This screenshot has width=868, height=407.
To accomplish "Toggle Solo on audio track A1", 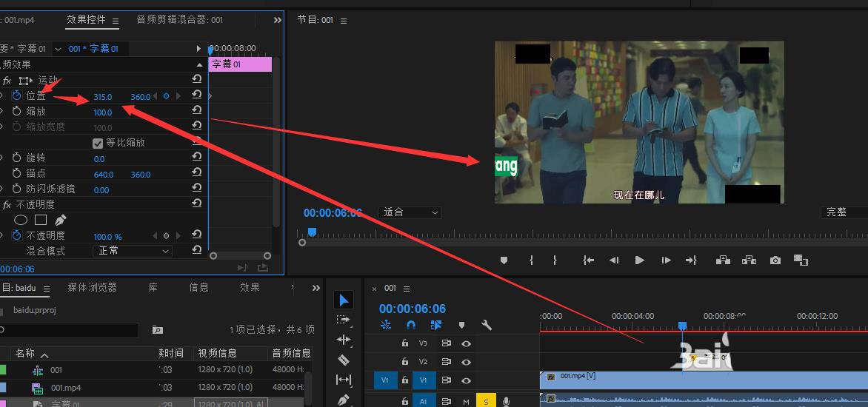I will [x=486, y=402].
